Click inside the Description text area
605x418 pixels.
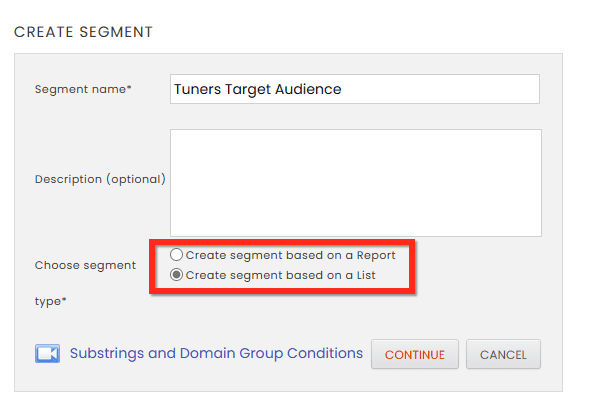pyautogui.click(x=355, y=182)
